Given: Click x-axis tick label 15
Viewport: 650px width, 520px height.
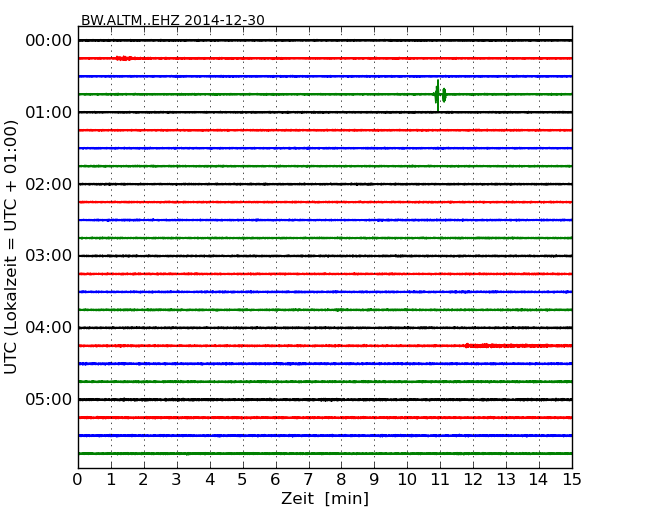Looking at the screenshot, I should click(572, 479).
